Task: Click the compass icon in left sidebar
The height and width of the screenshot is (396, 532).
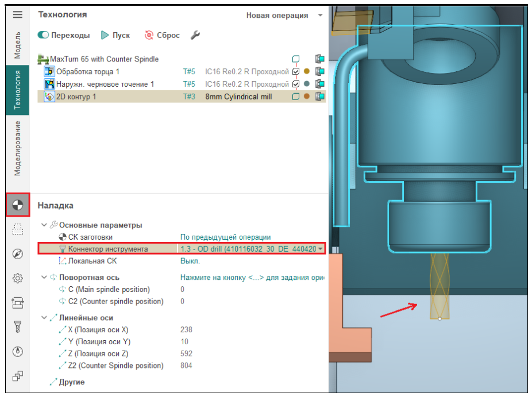Action: point(18,254)
